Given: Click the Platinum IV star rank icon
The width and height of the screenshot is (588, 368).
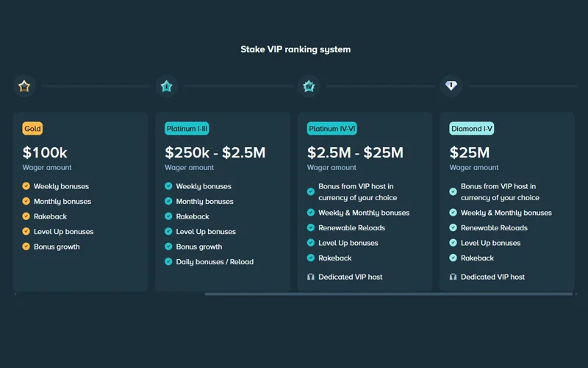Looking at the screenshot, I should coord(309,86).
